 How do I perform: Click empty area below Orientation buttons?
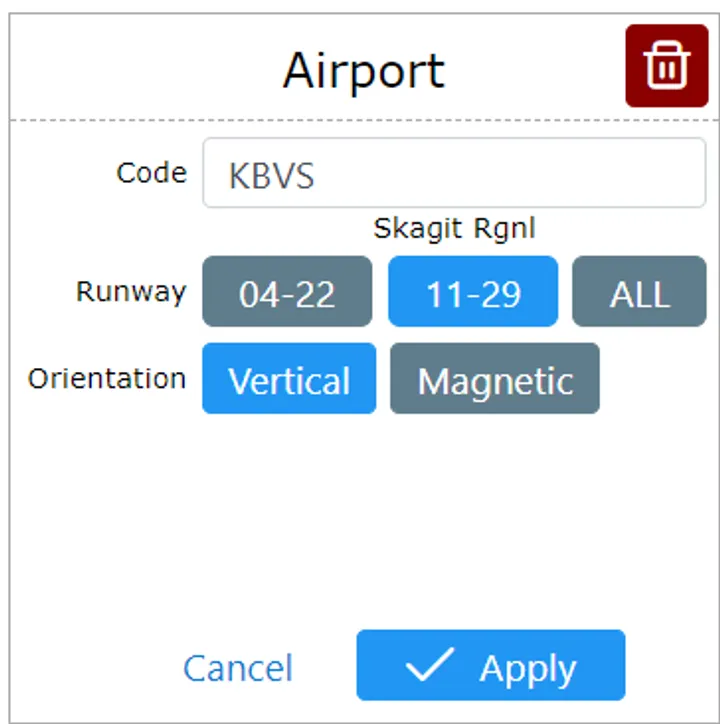pos(400,510)
